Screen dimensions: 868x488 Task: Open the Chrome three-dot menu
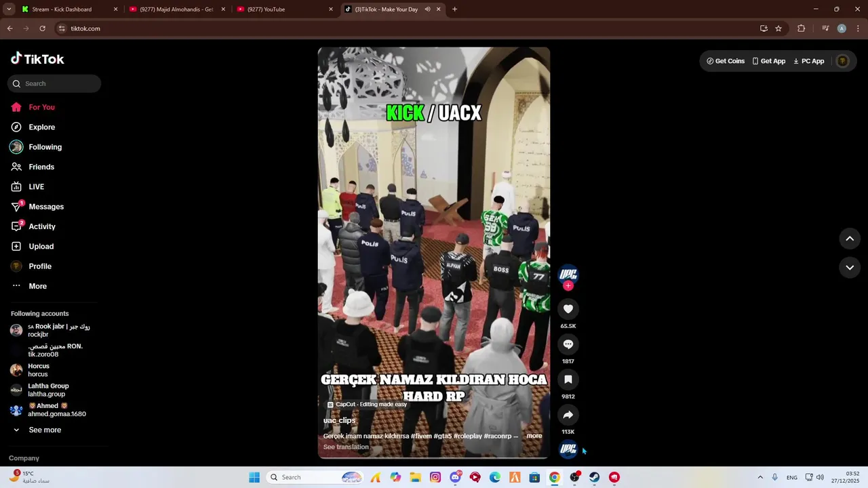point(859,28)
